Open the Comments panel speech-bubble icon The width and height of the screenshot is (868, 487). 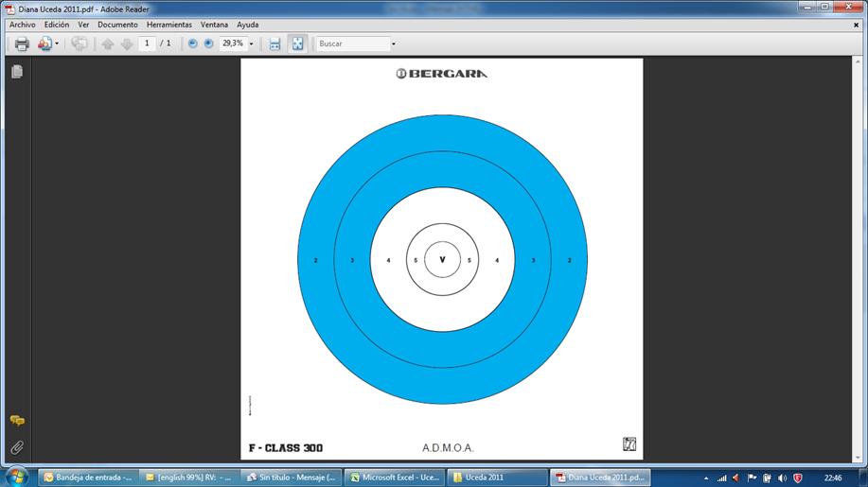point(16,421)
